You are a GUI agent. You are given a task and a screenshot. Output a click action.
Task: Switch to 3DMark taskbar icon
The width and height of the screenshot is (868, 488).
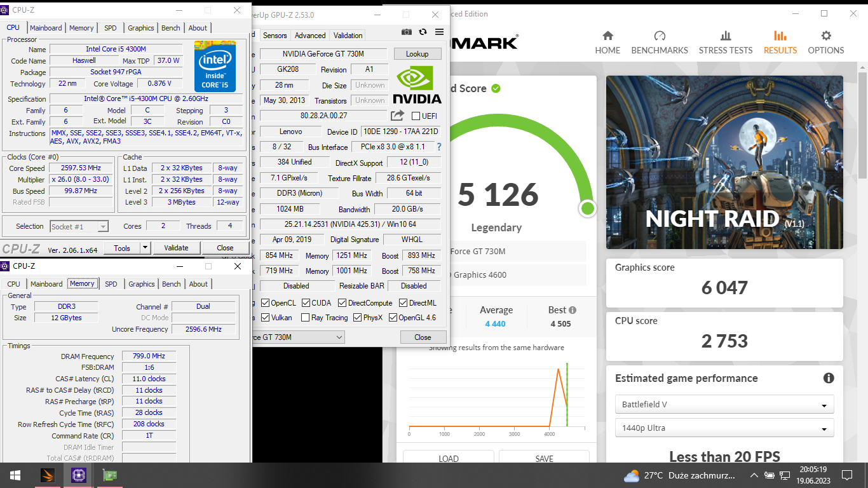[47, 475]
